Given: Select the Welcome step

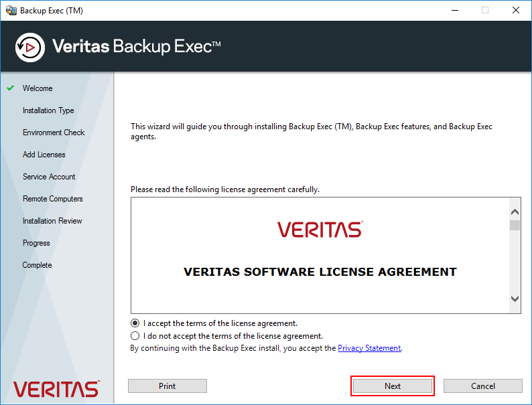Looking at the screenshot, I should (x=38, y=88).
